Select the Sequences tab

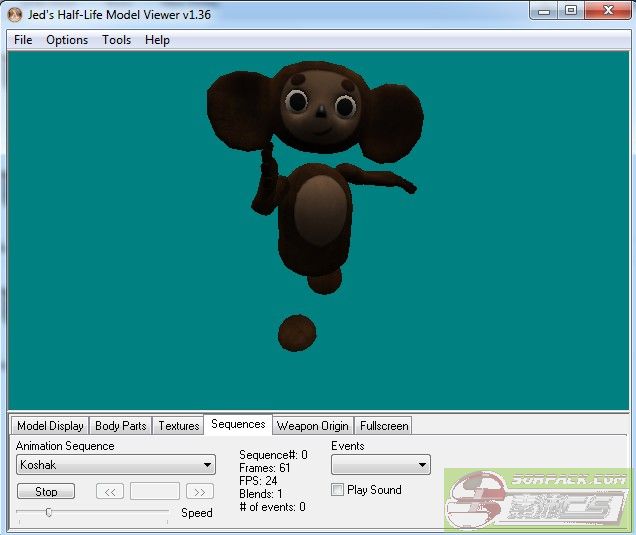pos(238,424)
